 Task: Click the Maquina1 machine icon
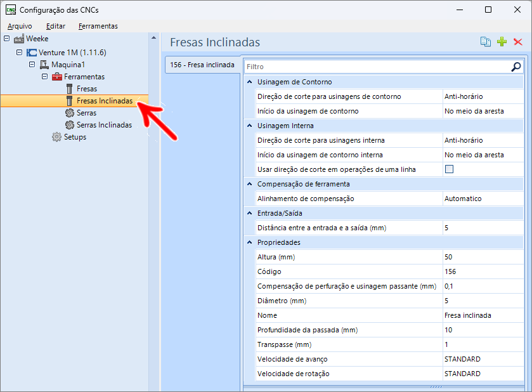click(x=44, y=65)
